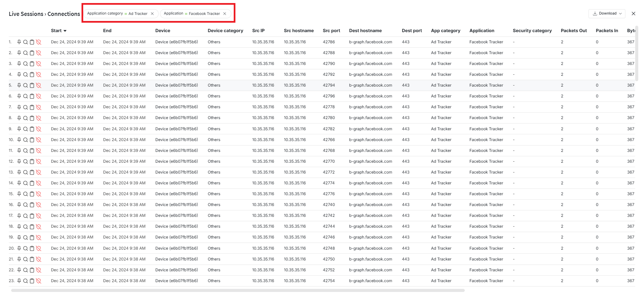Screen dimensions: 644x296
Task: Click the Device category column header
Action: (225, 30)
